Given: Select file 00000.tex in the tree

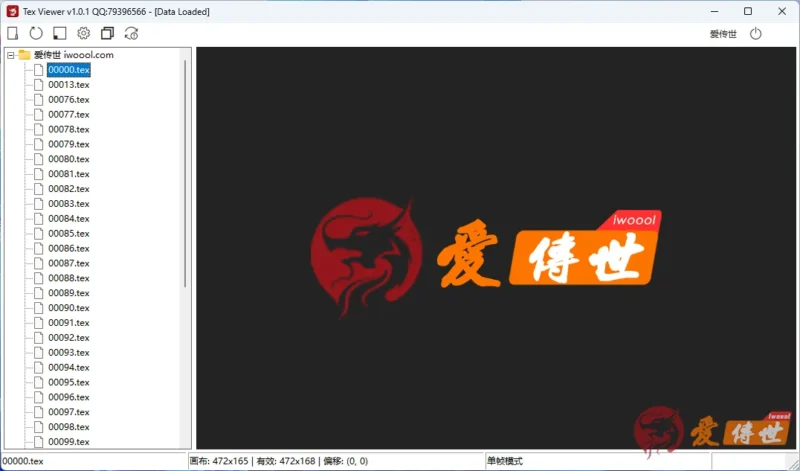Looking at the screenshot, I should click(69, 70).
